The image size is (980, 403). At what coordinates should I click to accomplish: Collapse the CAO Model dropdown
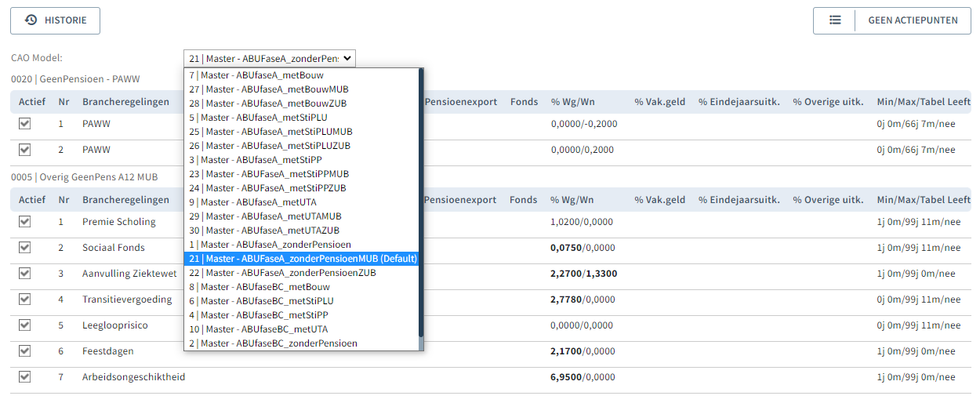tap(270, 58)
